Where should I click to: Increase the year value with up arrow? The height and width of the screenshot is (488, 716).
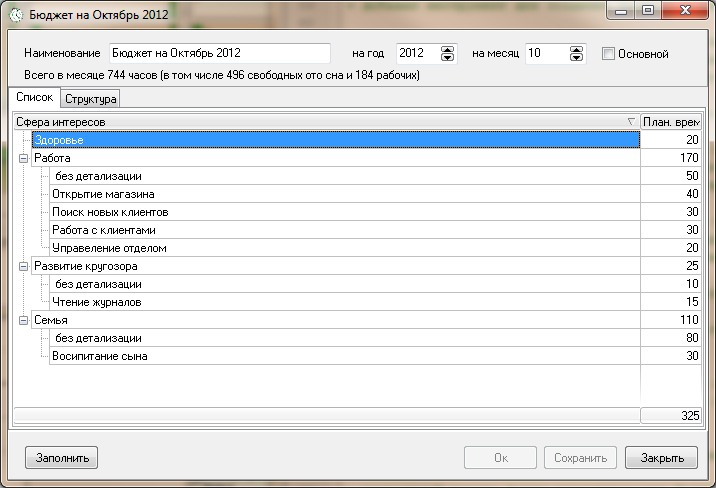[x=448, y=49]
